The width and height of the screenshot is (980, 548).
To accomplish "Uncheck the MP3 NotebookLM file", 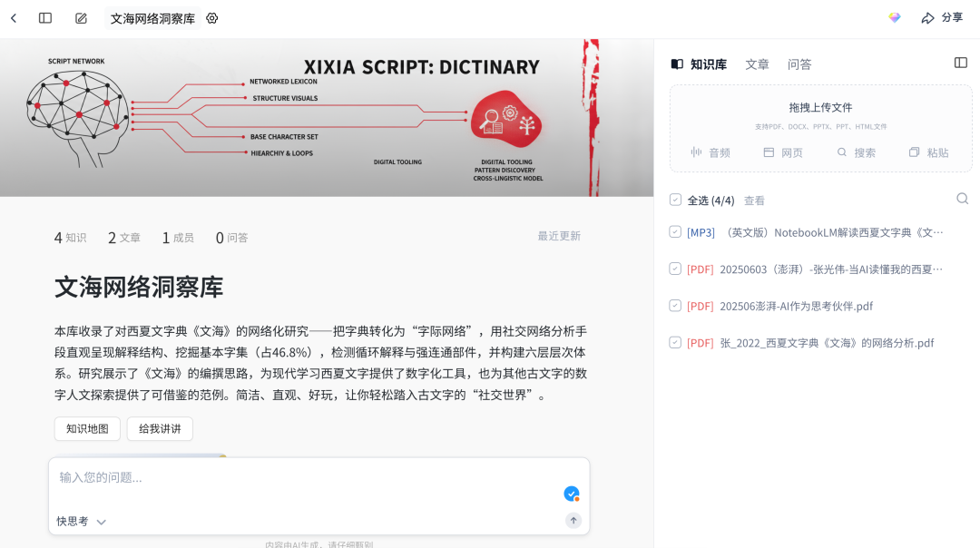I will 675,232.
